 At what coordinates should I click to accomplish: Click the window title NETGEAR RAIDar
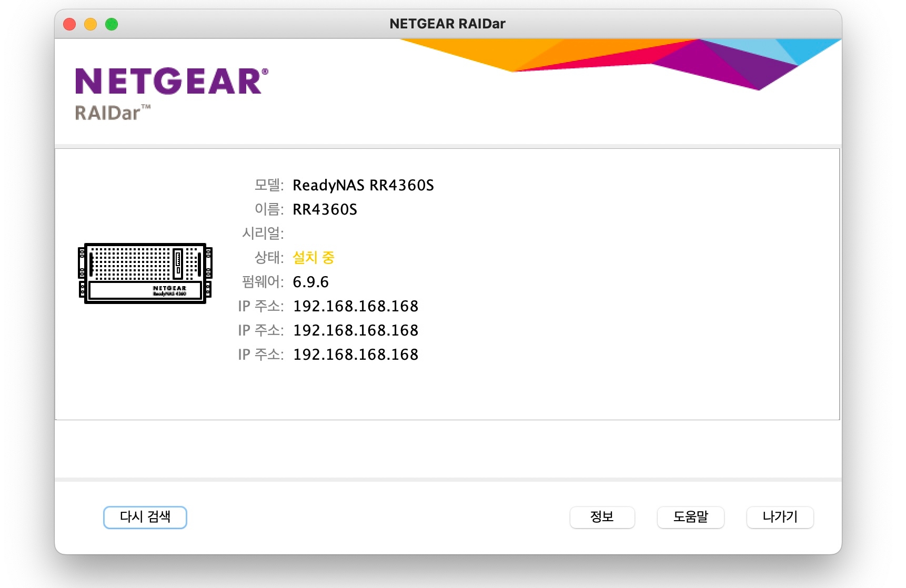coord(447,24)
